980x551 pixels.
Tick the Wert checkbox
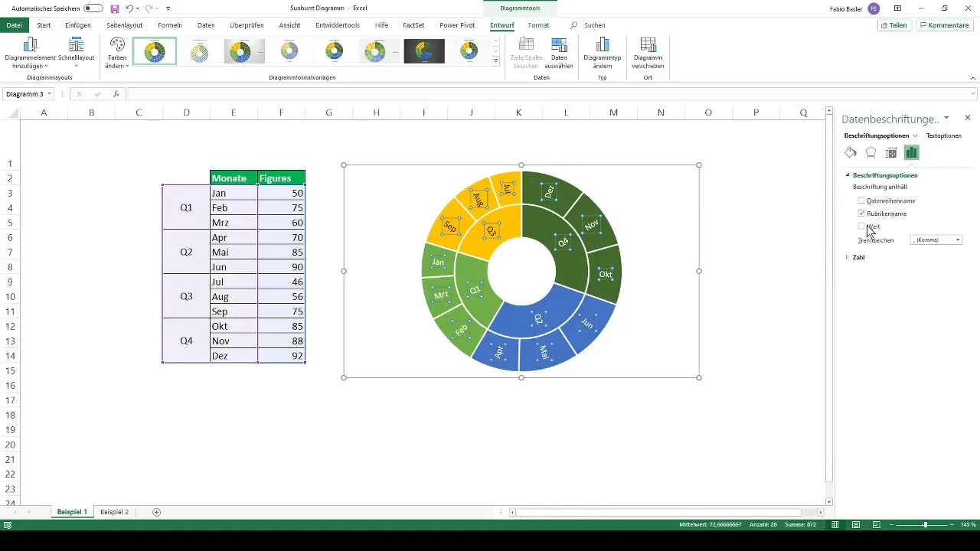pyautogui.click(x=862, y=227)
